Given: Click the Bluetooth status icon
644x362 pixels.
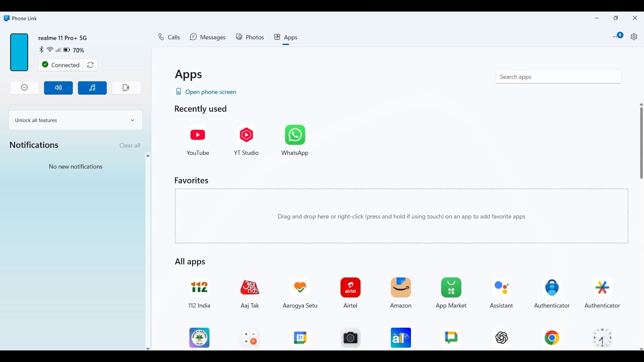Looking at the screenshot, I should [41, 50].
